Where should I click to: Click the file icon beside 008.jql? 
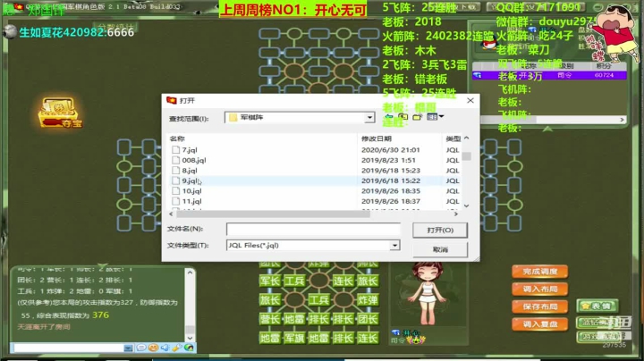coord(176,161)
